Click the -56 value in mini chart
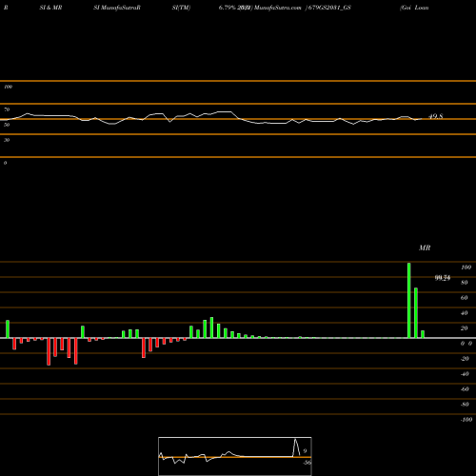 [307, 463]
